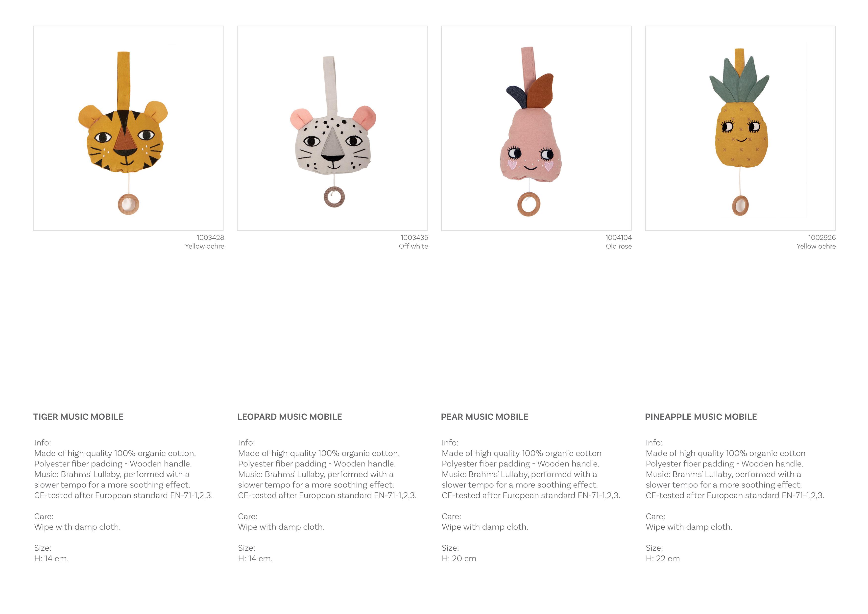Click product number 1002926
The image size is (868, 614).
pyautogui.click(x=822, y=238)
